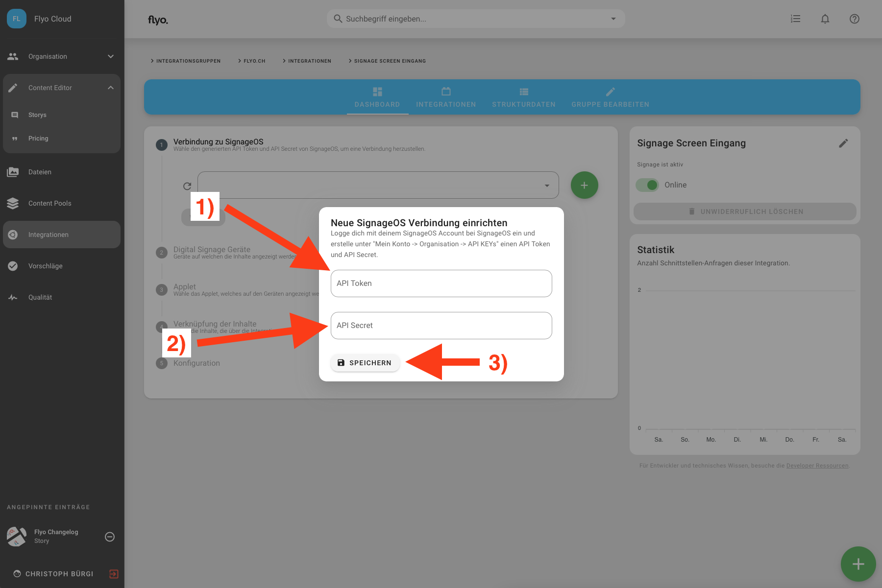Open Dateien in the sidebar
The image size is (882, 588).
(x=62, y=172)
